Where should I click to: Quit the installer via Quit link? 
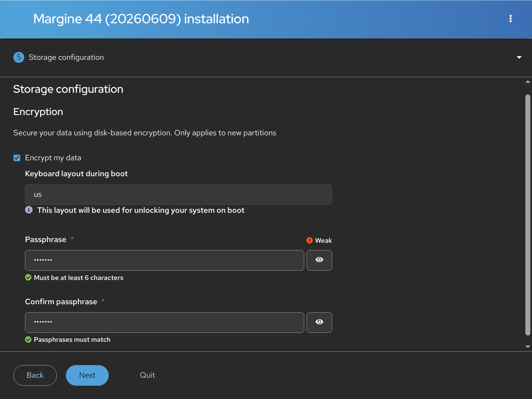147,375
